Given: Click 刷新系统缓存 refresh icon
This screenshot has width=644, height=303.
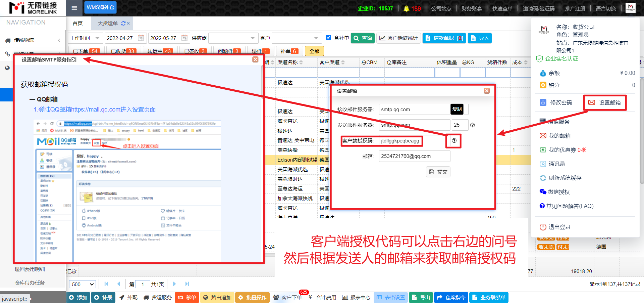Looking at the screenshot, I should click(543, 178).
